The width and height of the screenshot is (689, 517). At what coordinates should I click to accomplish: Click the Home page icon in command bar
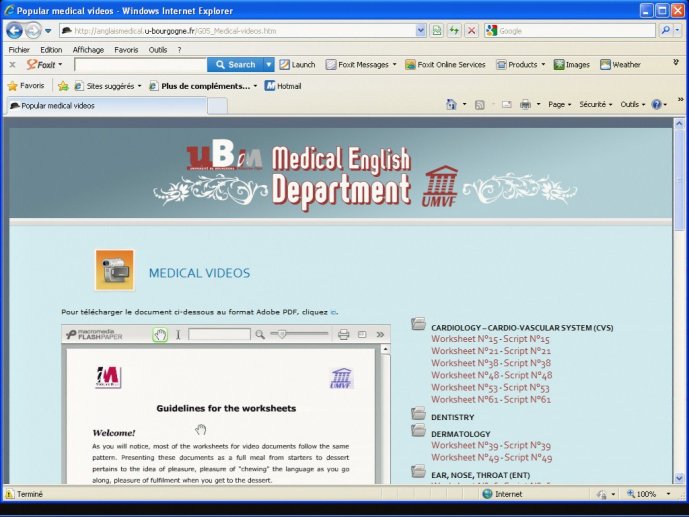tap(451, 105)
